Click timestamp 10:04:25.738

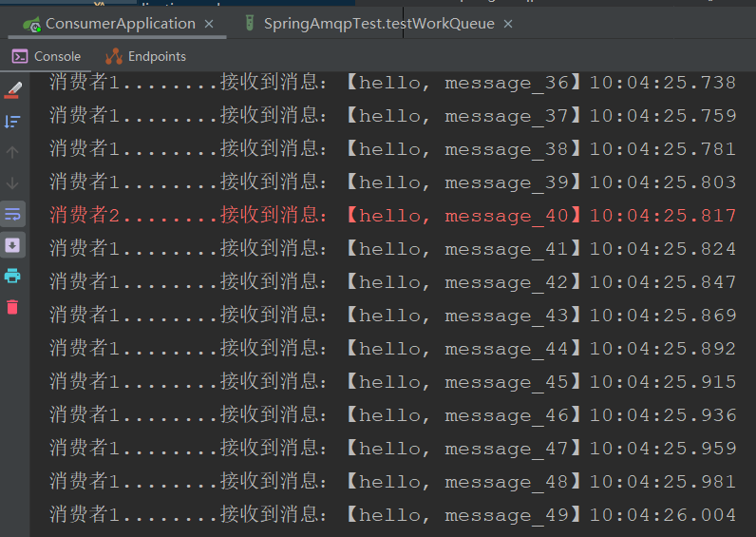[663, 83]
